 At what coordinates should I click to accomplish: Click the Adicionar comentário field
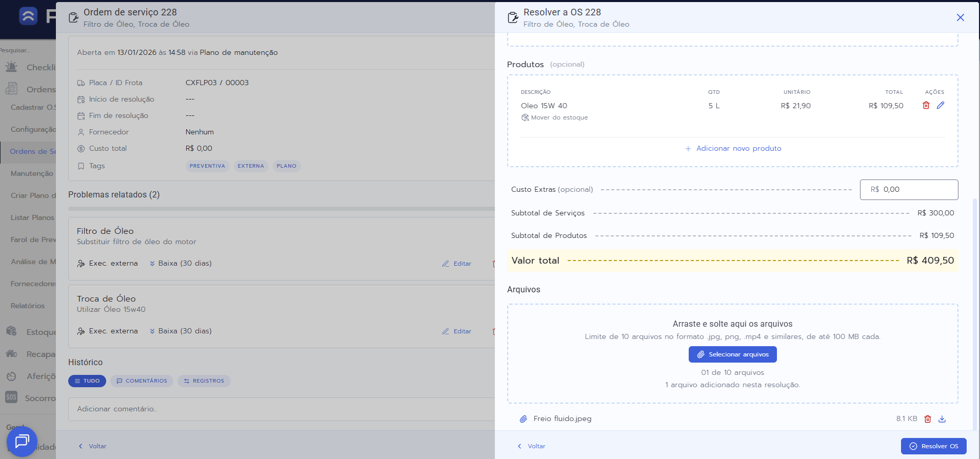coord(277,409)
